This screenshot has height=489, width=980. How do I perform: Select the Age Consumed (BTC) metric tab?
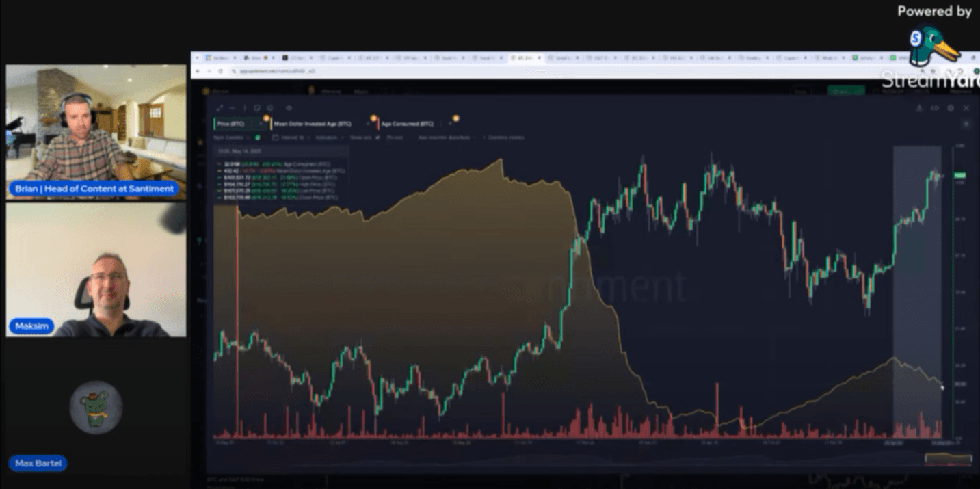tap(407, 124)
